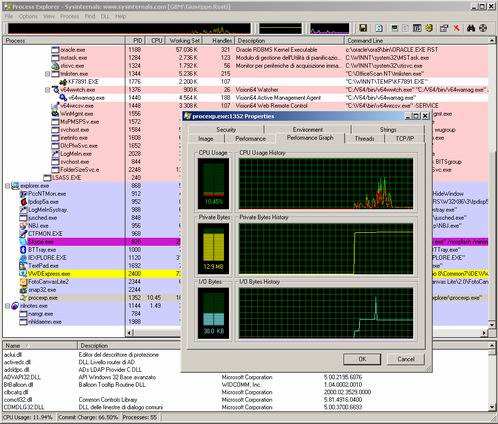Switch to the Strings tab
Viewport: 498px width, 424px height.
[x=388, y=129]
